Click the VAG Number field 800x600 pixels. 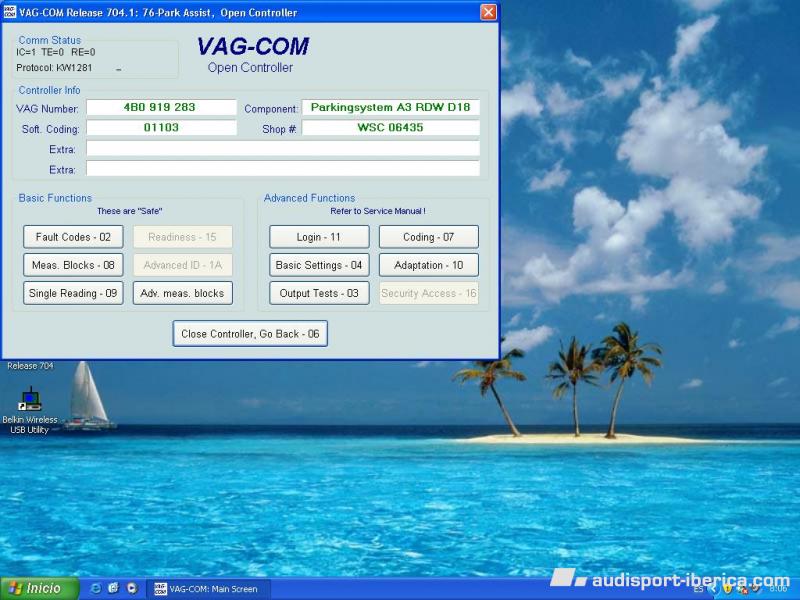coord(161,108)
